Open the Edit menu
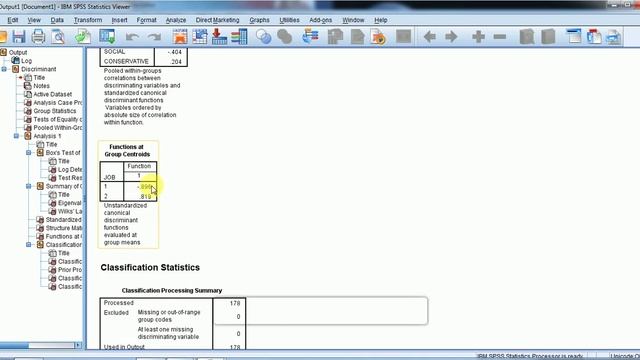The height and width of the screenshot is (360, 640). pos(13,20)
